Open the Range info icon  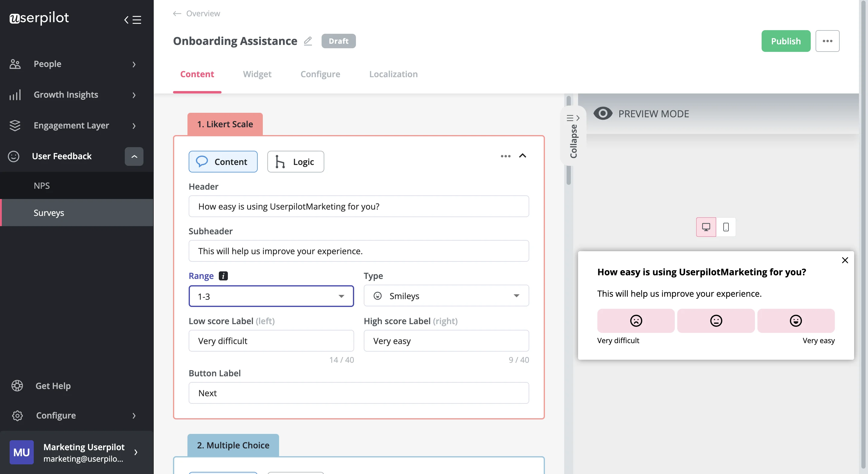[223, 275]
